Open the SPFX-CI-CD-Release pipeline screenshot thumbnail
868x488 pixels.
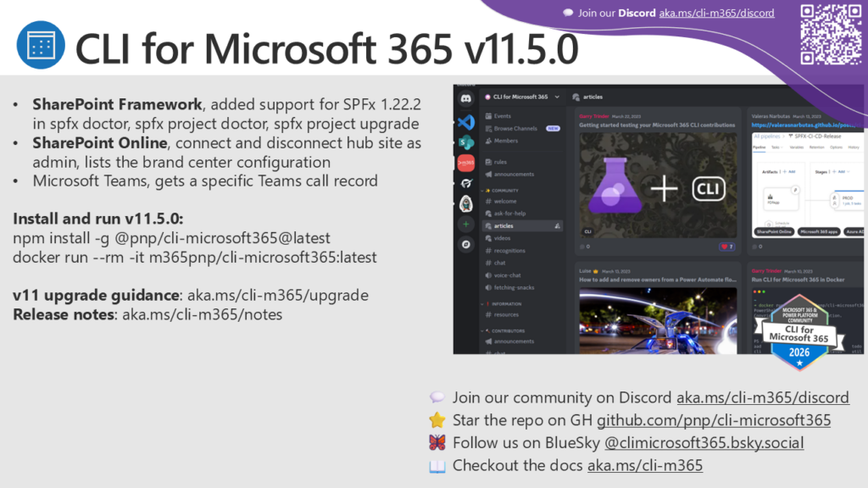(808, 185)
